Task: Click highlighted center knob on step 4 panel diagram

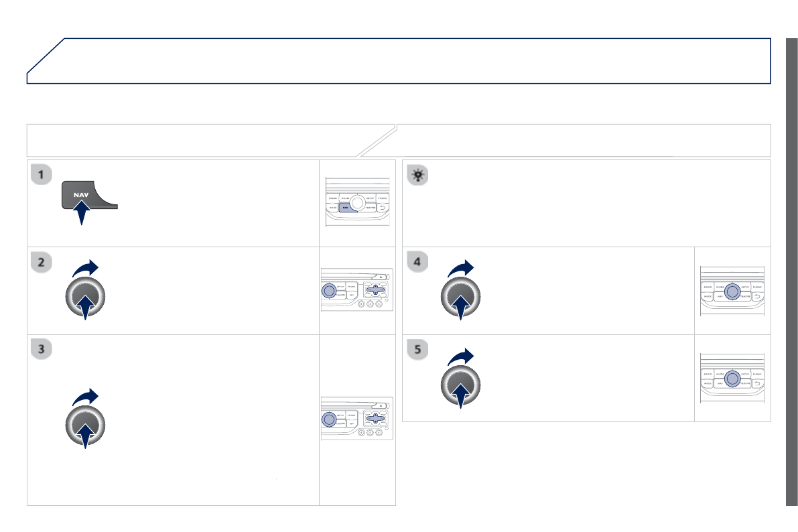Action: (732, 291)
